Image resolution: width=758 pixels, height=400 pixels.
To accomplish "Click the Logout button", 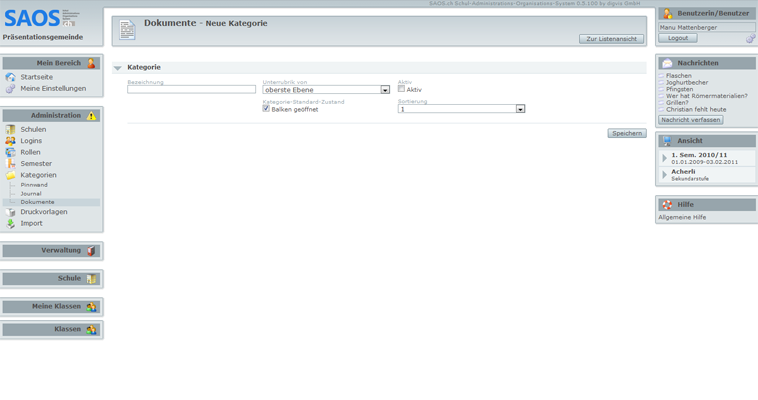I will point(678,38).
